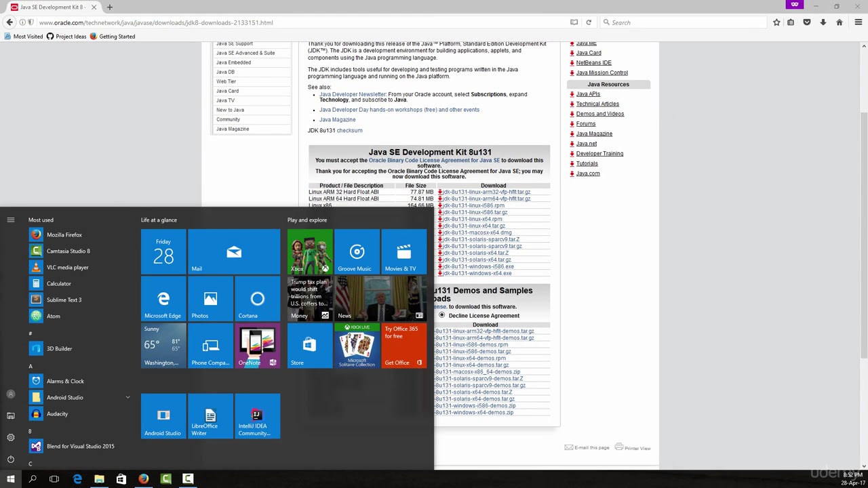Launch the Cortana tile
This screenshot has height=488, width=868.
coord(257,298)
